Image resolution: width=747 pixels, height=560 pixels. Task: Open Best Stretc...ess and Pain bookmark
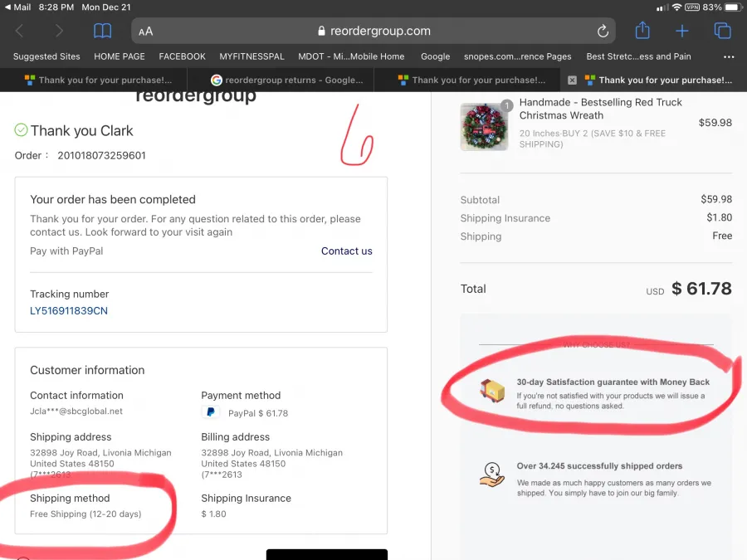pyautogui.click(x=638, y=56)
